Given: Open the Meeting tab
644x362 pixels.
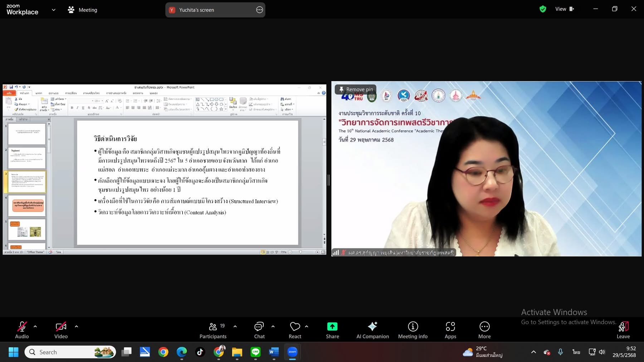Looking at the screenshot, I should (x=83, y=10).
